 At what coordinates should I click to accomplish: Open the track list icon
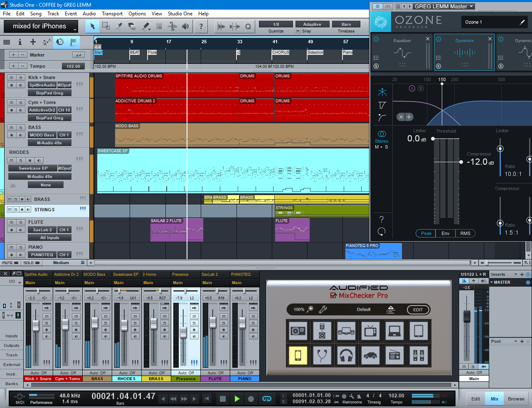click(7, 42)
